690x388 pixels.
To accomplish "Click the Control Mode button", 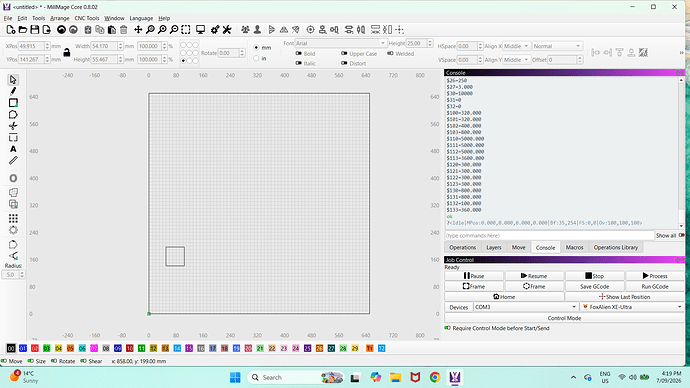I will 564,318.
